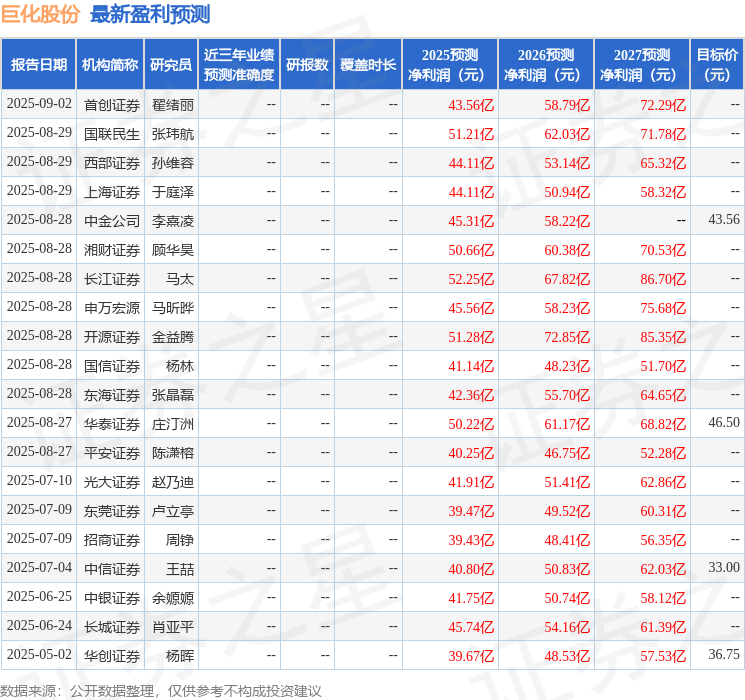The image size is (745, 700).
Task: Click 中信证券 target price 33.00
Action: (x=723, y=568)
